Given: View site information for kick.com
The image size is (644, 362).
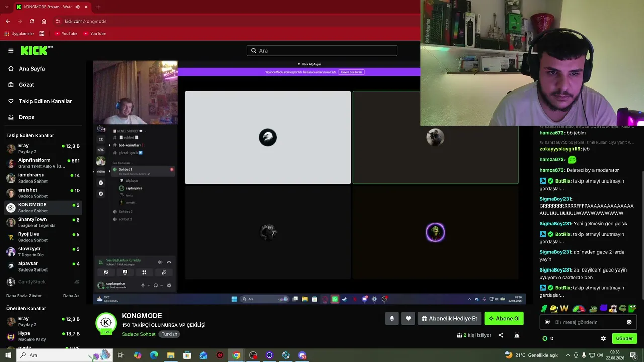Looking at the screenshot, I should pos(58,21).
